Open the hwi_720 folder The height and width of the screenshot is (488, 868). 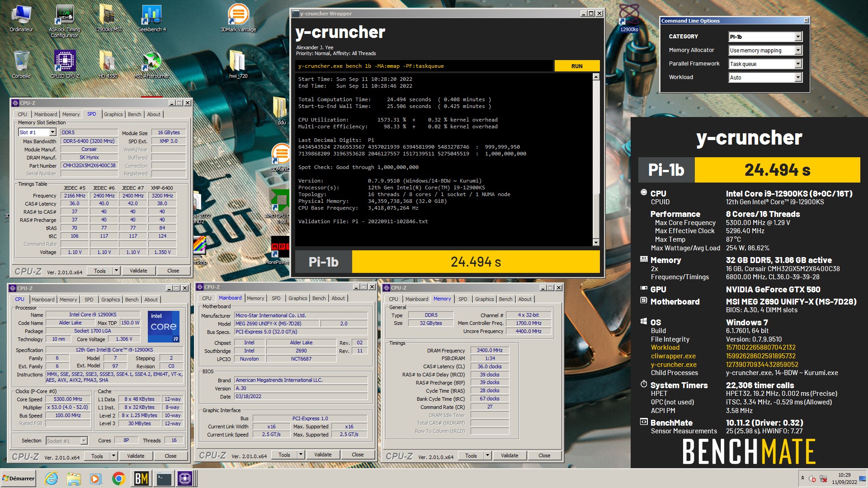click(x=238, y=65)
